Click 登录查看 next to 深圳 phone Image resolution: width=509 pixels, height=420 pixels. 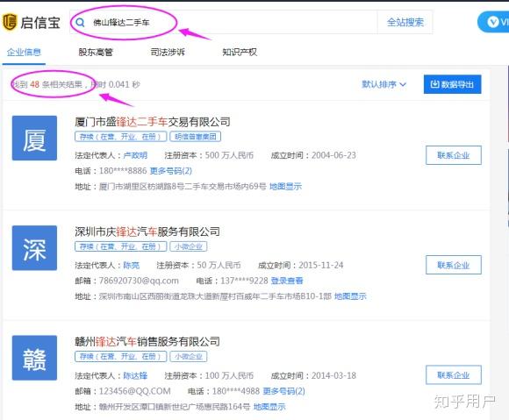click(x=287, y=281)
